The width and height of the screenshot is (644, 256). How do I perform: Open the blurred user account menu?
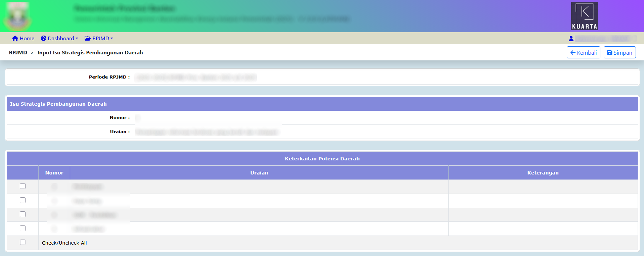[605, 39]
